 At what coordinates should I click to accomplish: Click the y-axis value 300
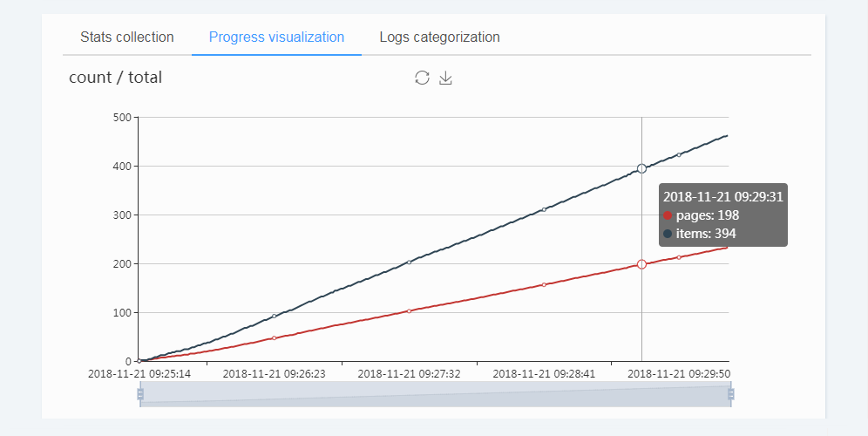tap(122, 215)
